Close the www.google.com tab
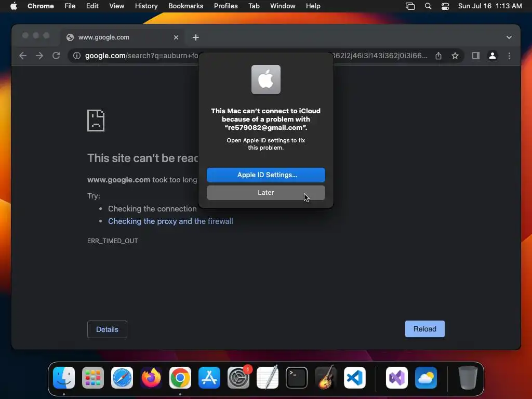The image size is (532, 399). click(x=176, y=37)
